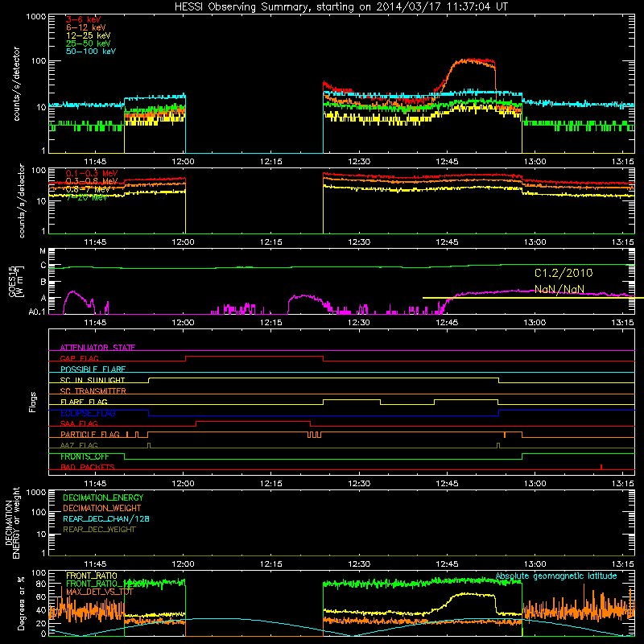Click the M class tick on the GOES15 axis

(x=43, y=251)
